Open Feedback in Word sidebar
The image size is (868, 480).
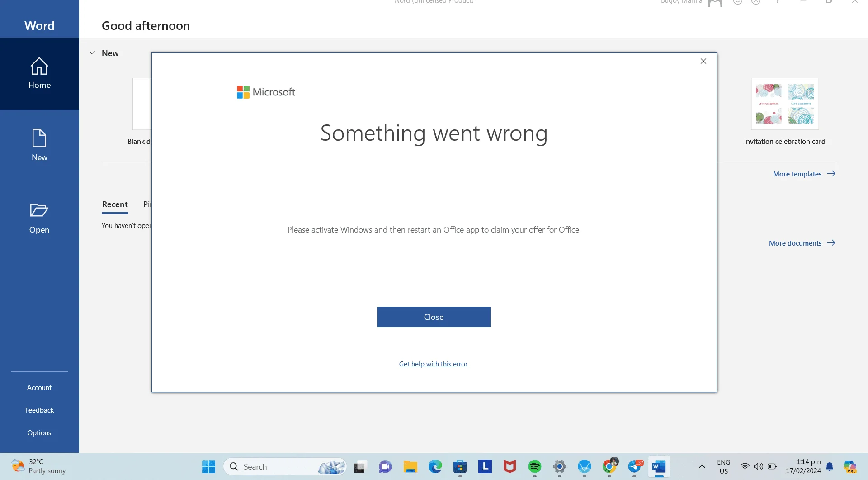click(x=39, y=410)
